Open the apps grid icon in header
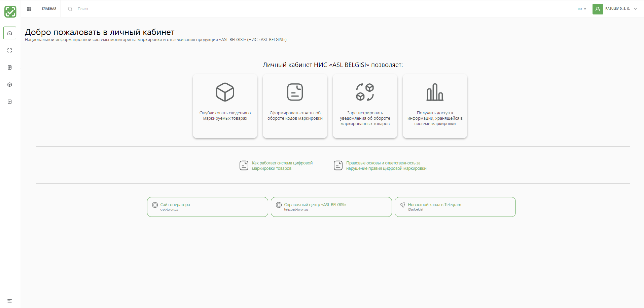 pyautogui.click(x=29, y=9)
